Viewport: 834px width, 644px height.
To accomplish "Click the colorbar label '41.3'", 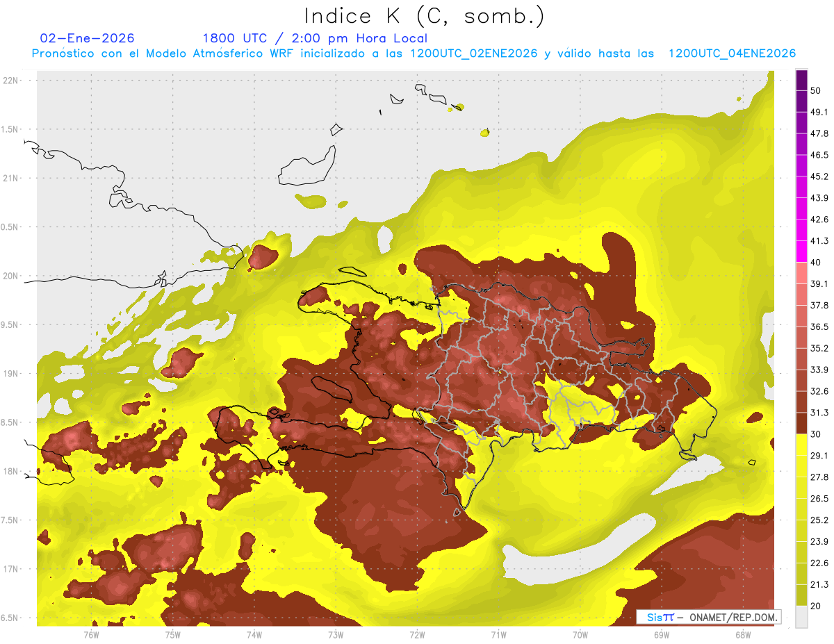I will pyautogui.click(x=819, y=241).
